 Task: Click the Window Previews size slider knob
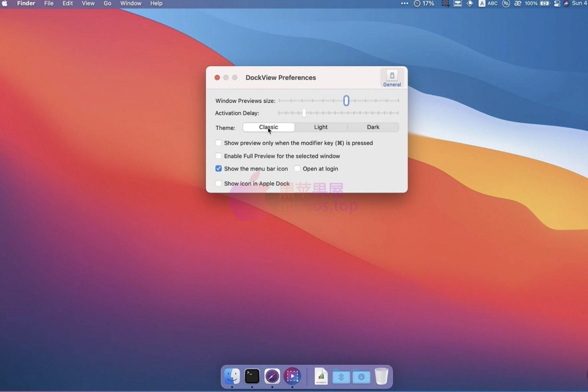click(x=346, y=100)
